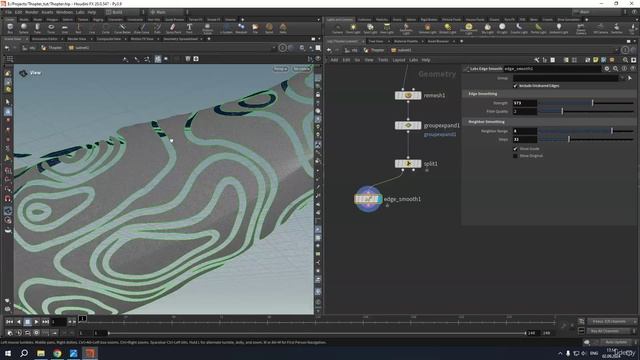Viewport: 640px width, 360px height.
Task: Toggle the Show Guide checkbox
Action: (x=515, y=149)
